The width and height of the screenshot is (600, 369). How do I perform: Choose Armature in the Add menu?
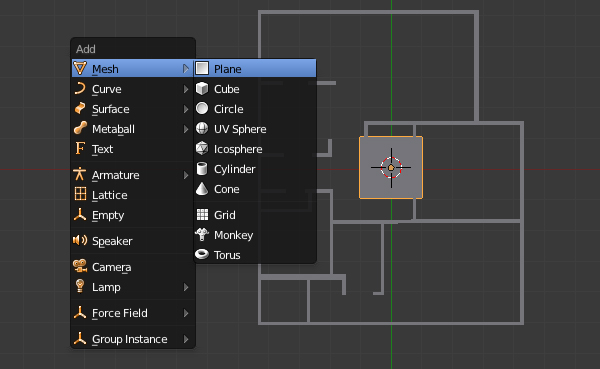click(x=133, y=175)
